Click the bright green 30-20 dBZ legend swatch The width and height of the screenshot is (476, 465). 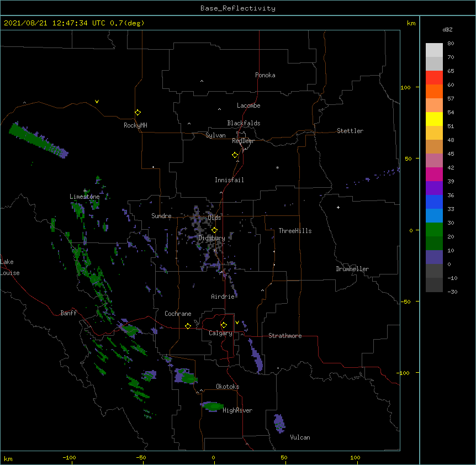(434, 230)
